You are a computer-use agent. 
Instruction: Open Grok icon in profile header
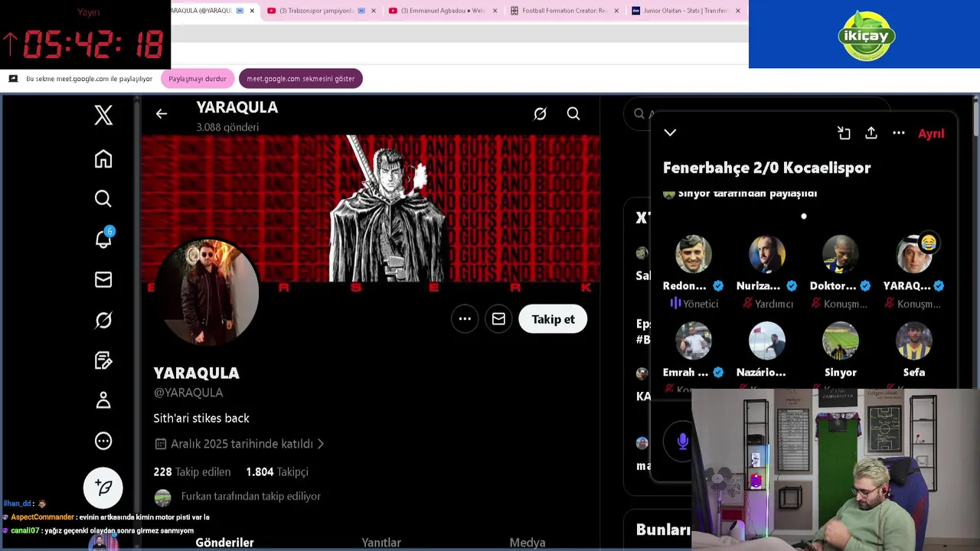540,114
